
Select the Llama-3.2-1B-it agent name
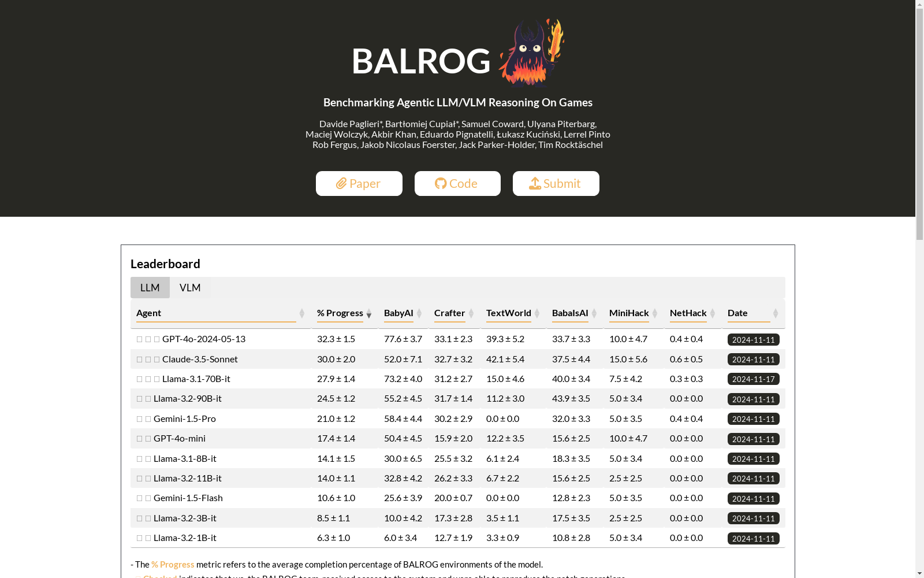coord(185,538)
